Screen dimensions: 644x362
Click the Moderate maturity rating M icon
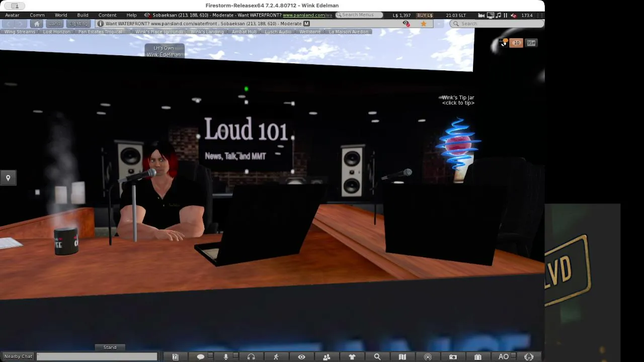pos(306,24)
